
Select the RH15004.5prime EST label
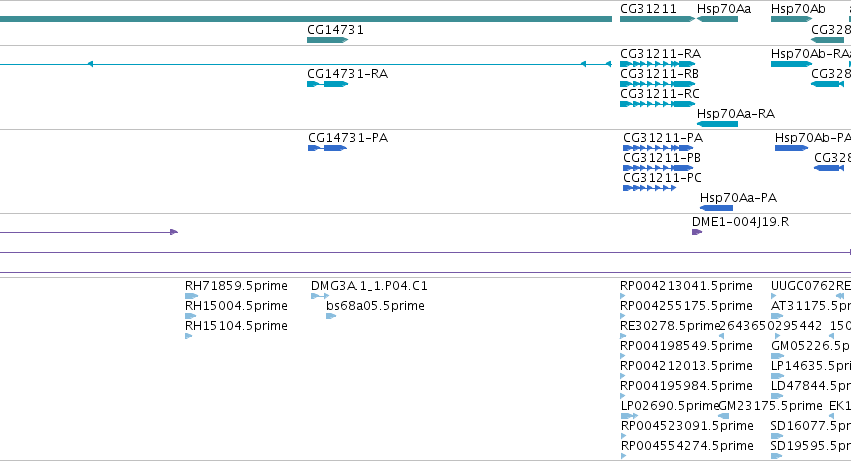236,306
